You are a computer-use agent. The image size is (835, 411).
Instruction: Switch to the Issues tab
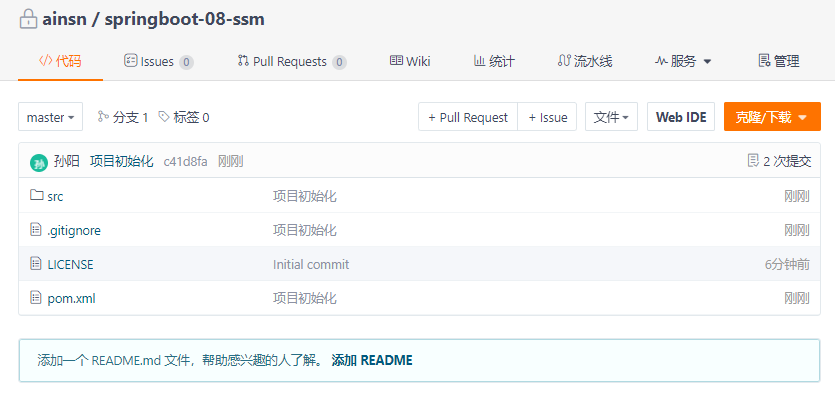157,61
